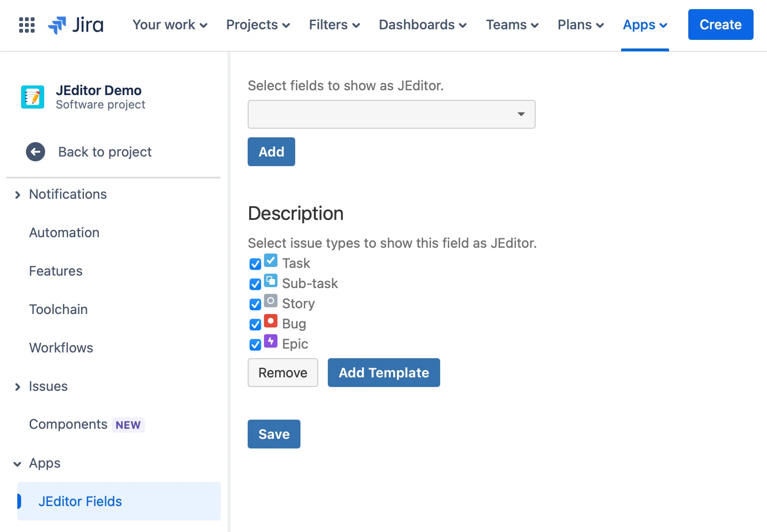Image resolution: width=767 pixels, height=532 pixels.
Task: Uncheck the Bug checkbox
Action: [255, 325]
